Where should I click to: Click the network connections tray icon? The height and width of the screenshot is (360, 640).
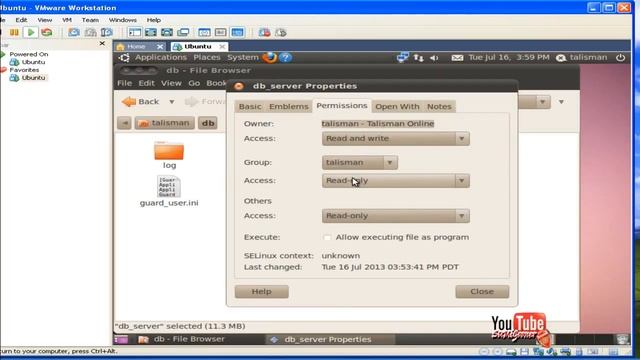tap(402, 58)
